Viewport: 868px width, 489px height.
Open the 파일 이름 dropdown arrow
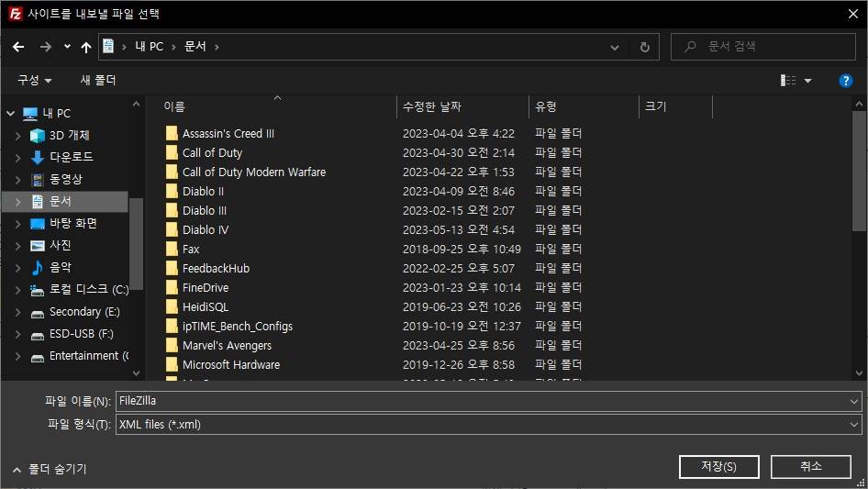(x=853, y=401)
